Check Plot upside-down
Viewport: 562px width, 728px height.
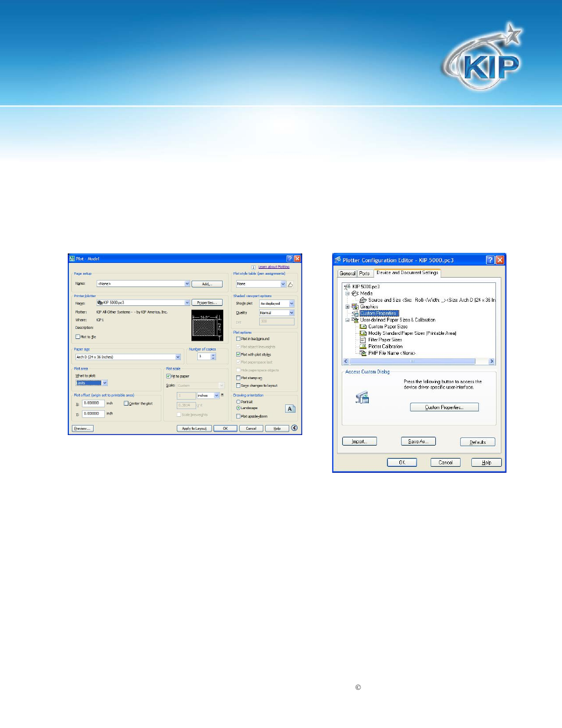[x=238, y=416]
